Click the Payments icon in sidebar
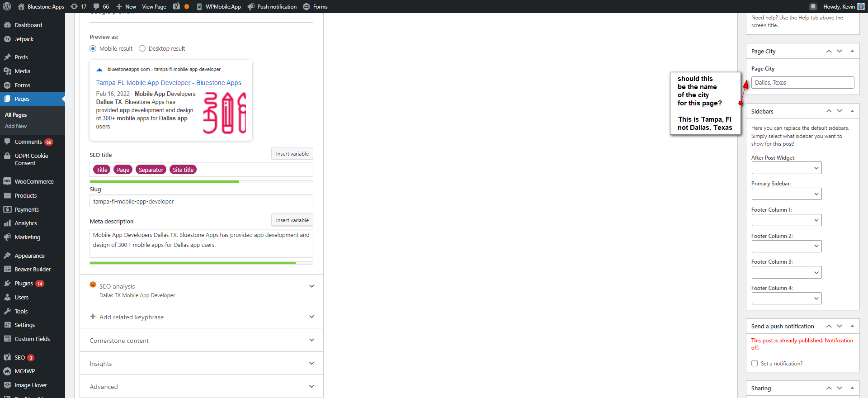This screenshot has height=398, width=868. point(7,209)
